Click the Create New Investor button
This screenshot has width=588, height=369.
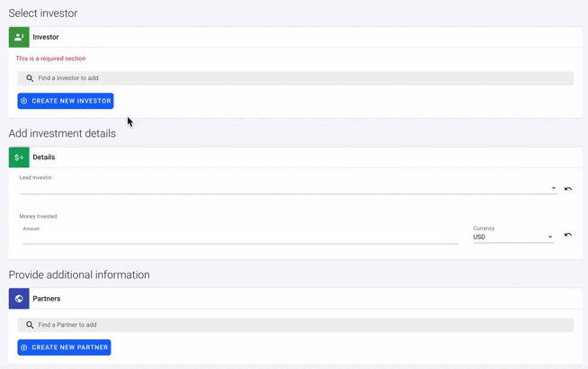pos(66,101)
